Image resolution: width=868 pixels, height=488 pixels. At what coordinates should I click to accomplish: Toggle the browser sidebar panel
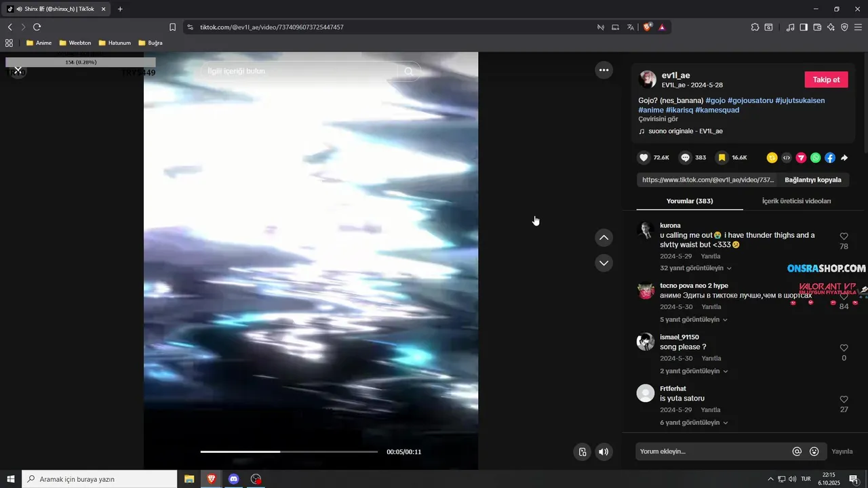tap(804, 27)
